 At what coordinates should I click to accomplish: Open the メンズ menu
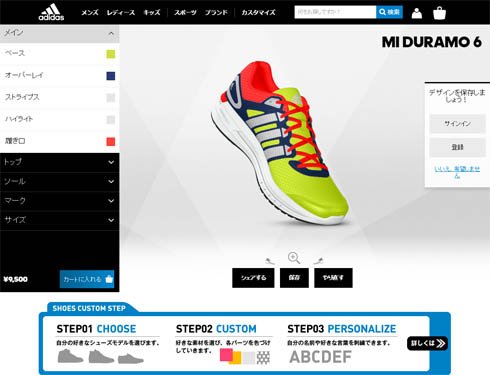point(90,13)
